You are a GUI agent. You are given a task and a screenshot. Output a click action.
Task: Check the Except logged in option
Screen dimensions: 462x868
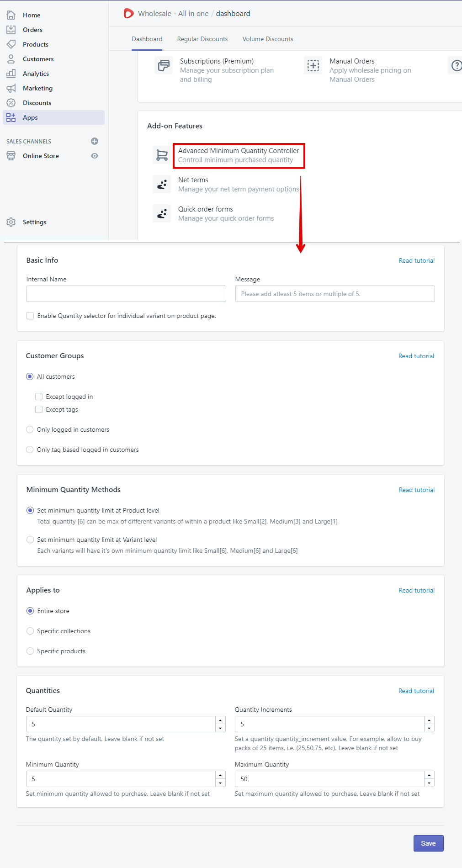tap(39, 397)
